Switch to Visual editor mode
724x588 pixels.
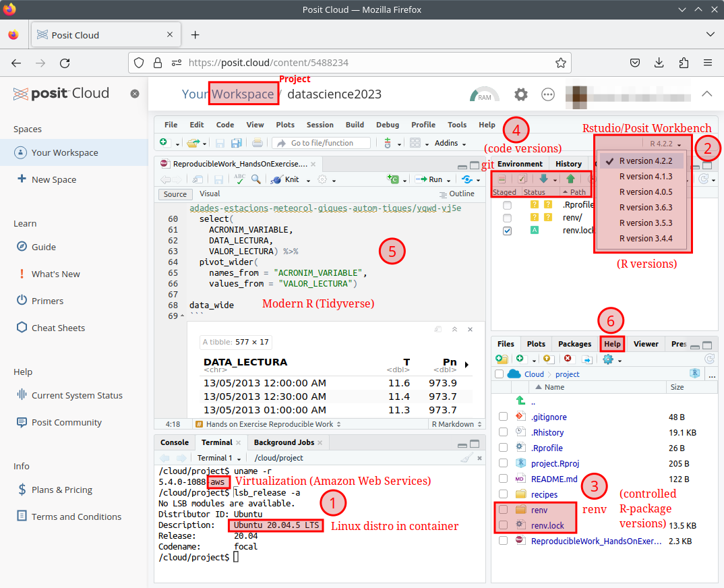click(210, 194)
